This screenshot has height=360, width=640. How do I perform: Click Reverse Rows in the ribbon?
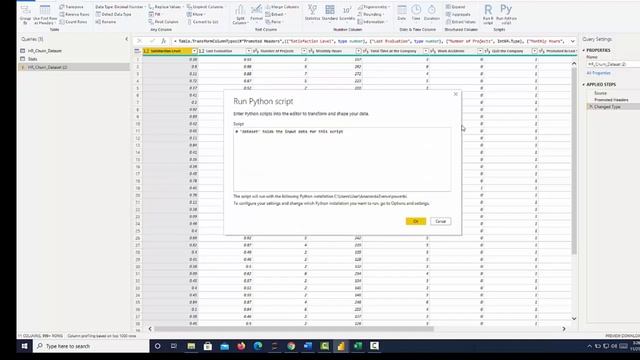click(x=74, y=14)
